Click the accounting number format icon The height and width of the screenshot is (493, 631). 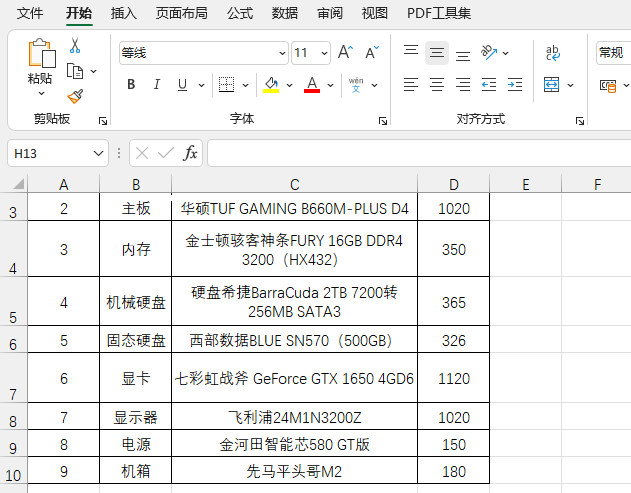[x=608, y=86]
